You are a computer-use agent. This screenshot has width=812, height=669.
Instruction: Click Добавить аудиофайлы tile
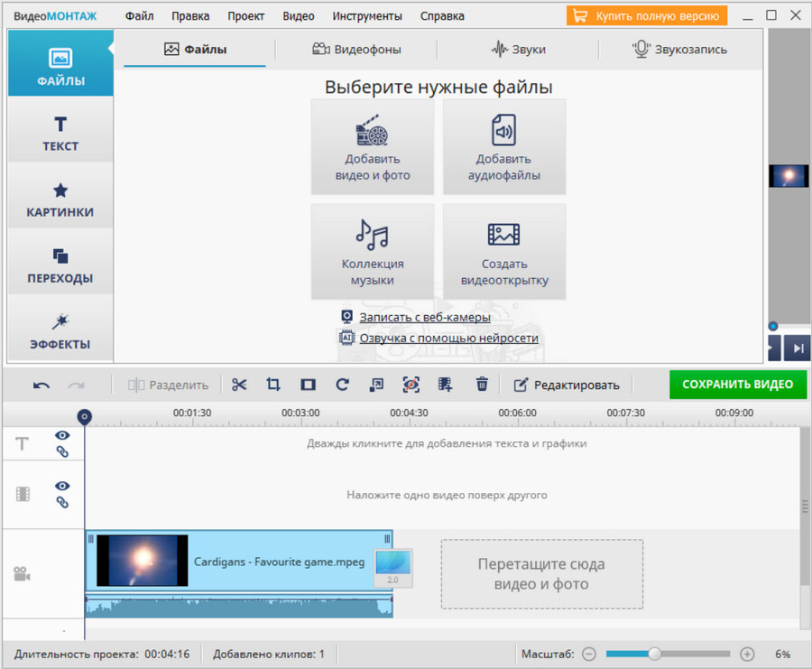click(503, 147)
